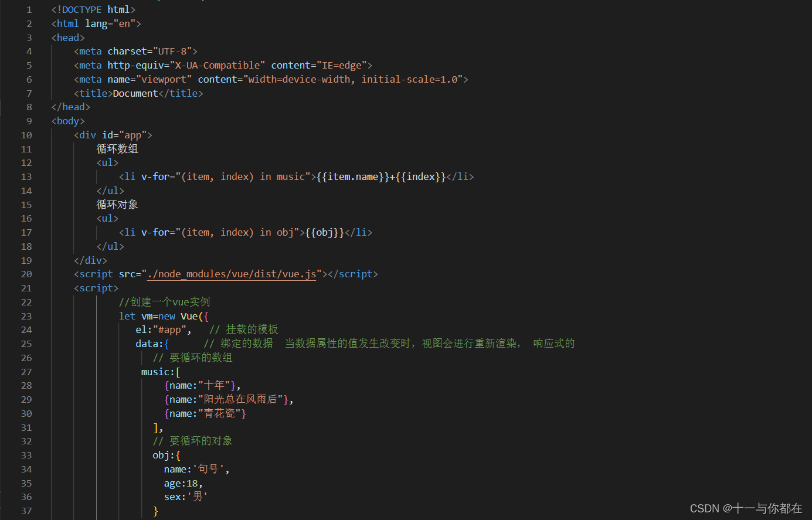Click line number 1 in the gutter
Viewport: 812px width, 520px height.
click(x=29, y=10)
